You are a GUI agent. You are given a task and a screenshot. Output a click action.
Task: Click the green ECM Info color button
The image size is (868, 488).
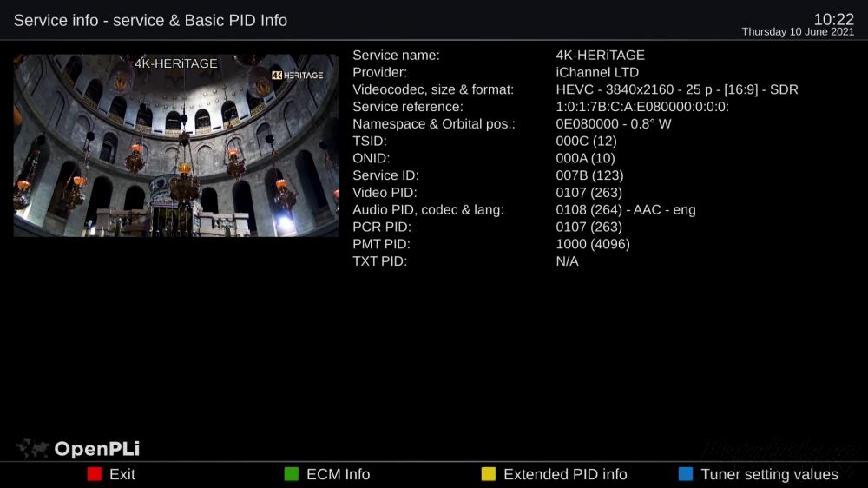[x=291, y=474]
